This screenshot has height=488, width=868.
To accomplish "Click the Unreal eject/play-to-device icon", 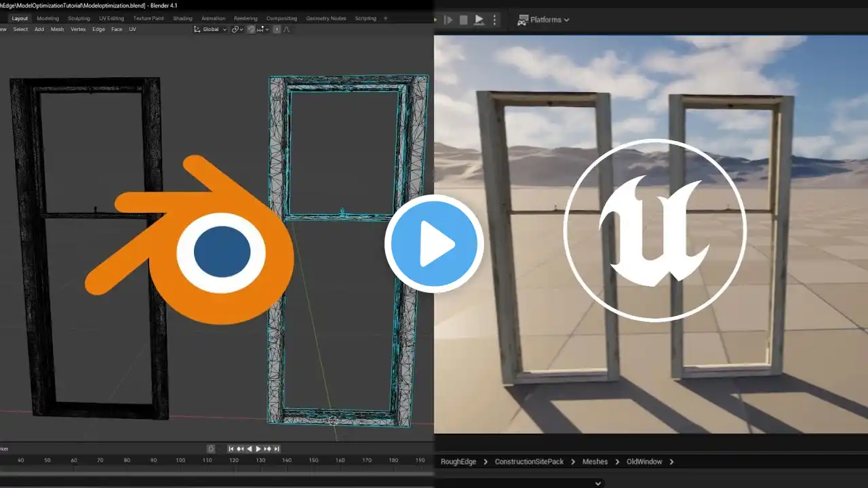I will point(479,20).
